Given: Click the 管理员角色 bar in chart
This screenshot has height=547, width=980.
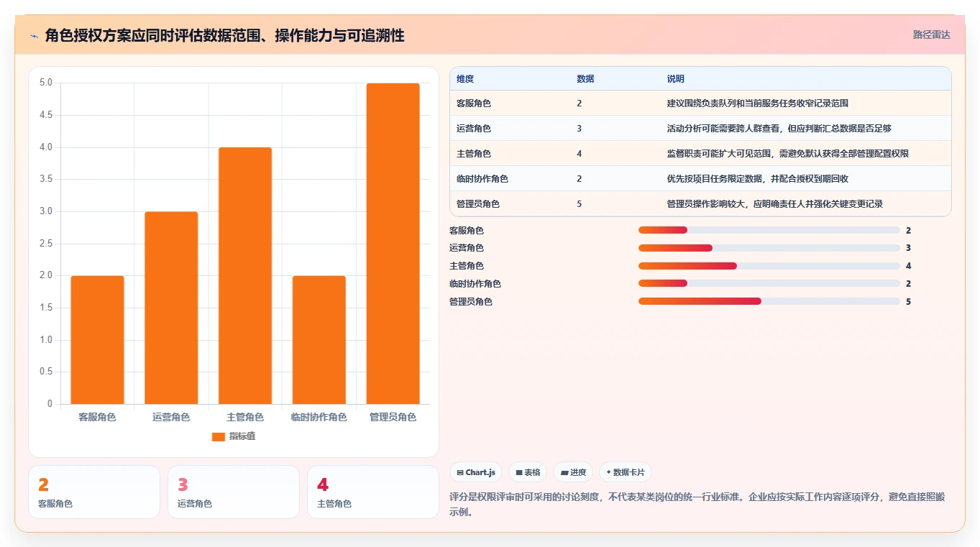Looking at the screenshot, I should click(393, 244).
